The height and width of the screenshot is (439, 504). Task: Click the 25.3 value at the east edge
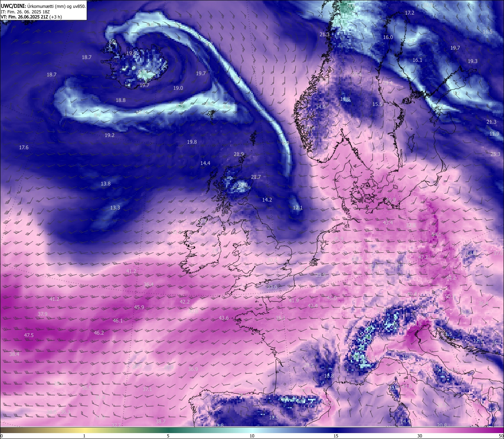click(x=495, y=154)
